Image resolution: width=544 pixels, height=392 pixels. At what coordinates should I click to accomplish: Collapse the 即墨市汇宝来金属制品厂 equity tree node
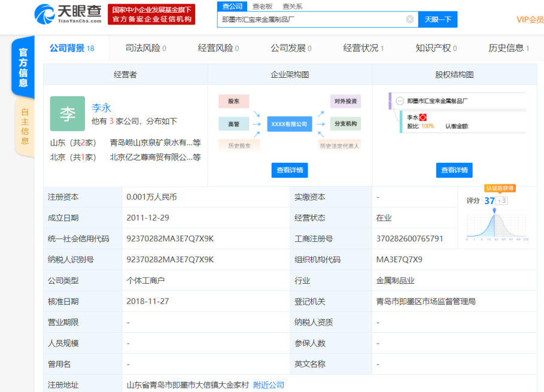pyautogui.click(x=399, y=101)
